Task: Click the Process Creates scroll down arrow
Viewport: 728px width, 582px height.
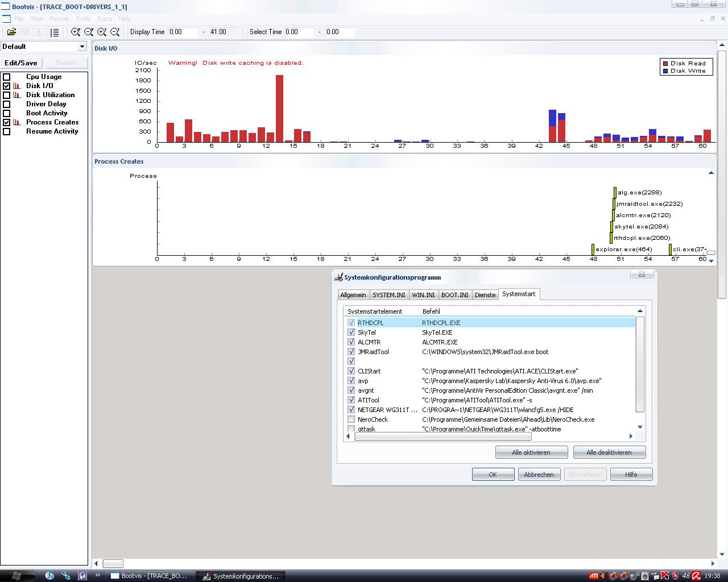Action: pos(711,260)
